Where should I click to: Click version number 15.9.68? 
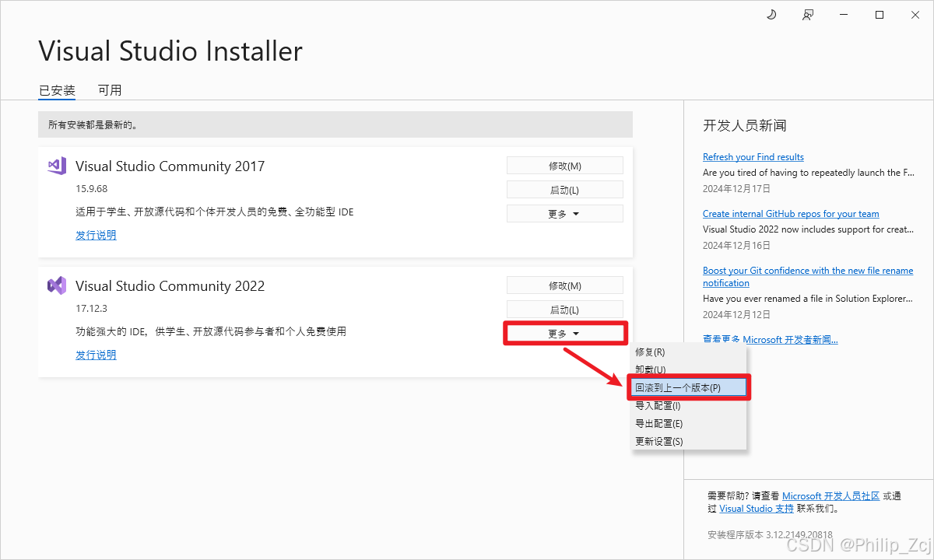(91, 189)
